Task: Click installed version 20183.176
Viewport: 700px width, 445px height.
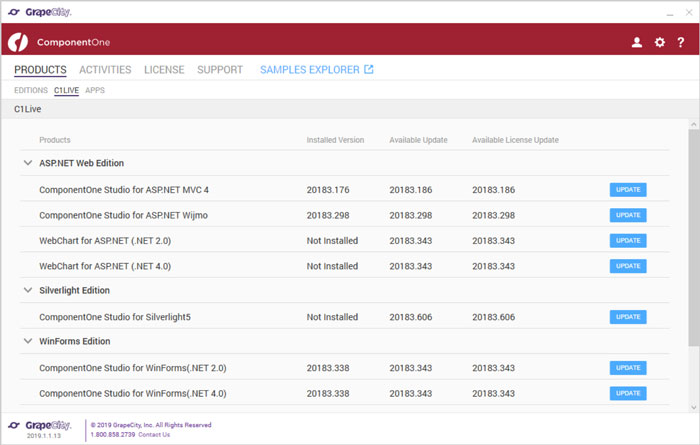Action: coord(328,190)
